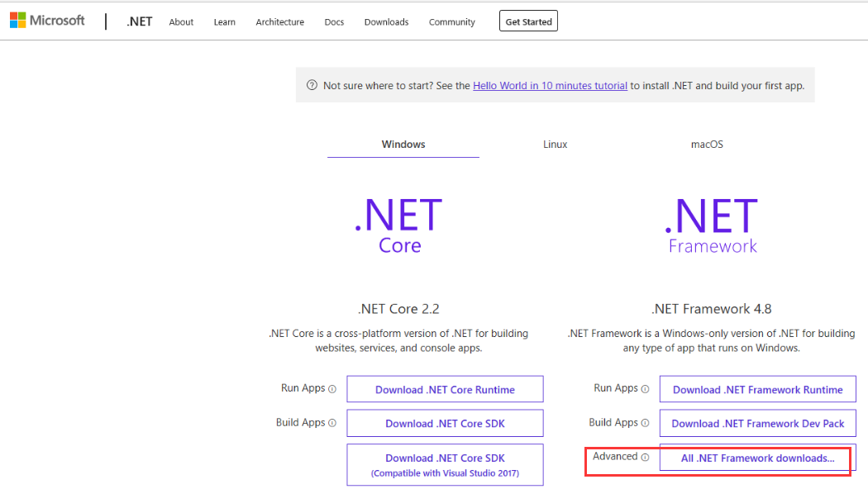Click the Microsoft logo
The image size is (868, 489).
(47, 21)
